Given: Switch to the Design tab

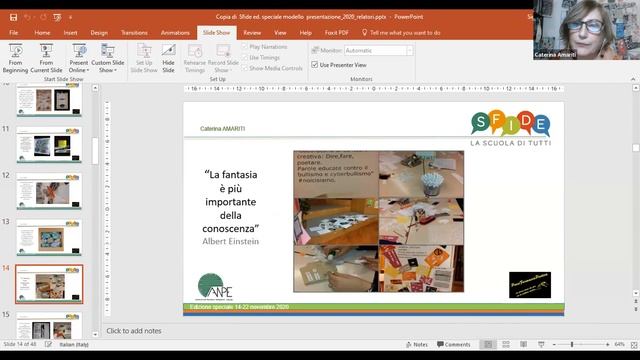Looking at the screenshot, I should 99,33.
